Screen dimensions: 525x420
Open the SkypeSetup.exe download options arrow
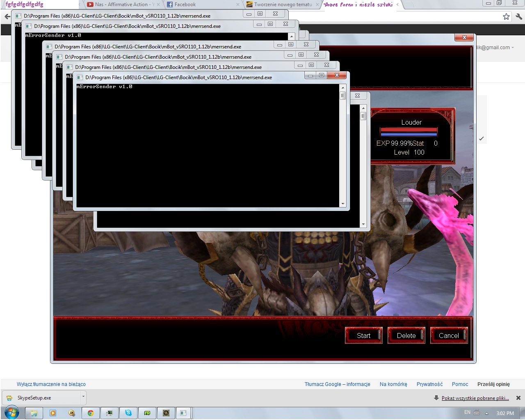83,397
